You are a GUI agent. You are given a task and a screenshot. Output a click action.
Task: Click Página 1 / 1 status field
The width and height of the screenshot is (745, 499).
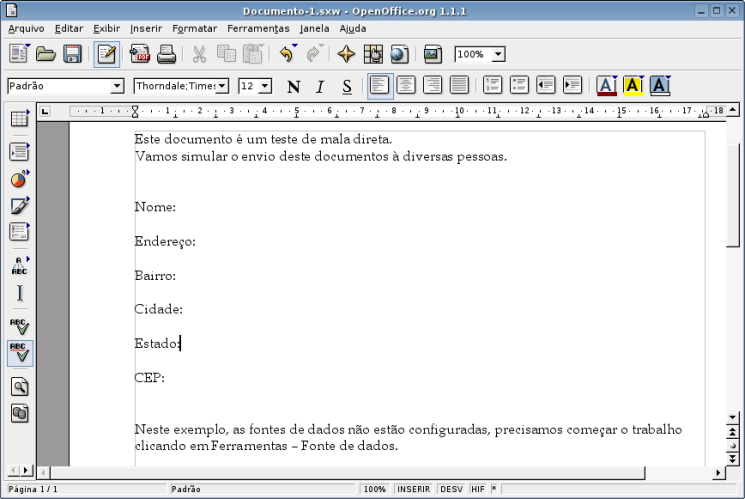pos(86,489)
